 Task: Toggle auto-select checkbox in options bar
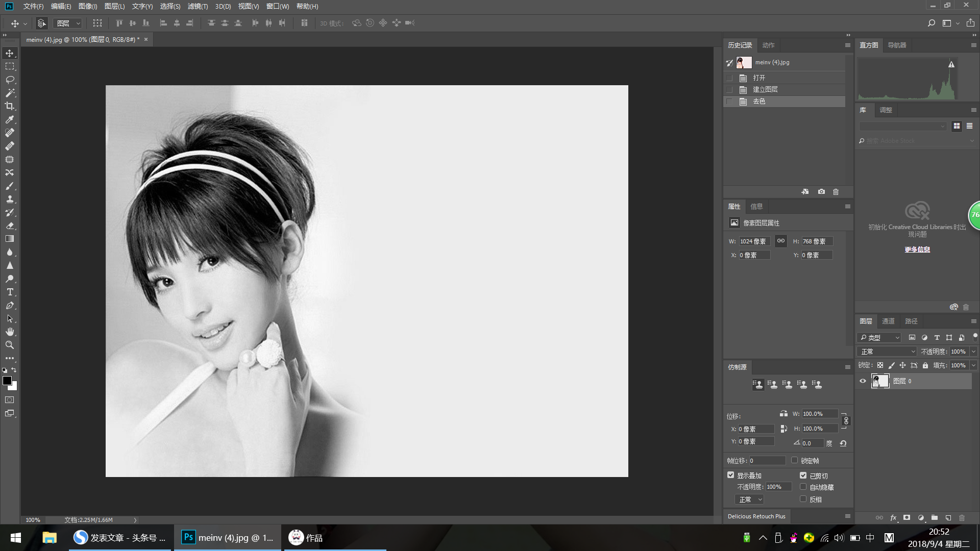click(x=42, y=23)
